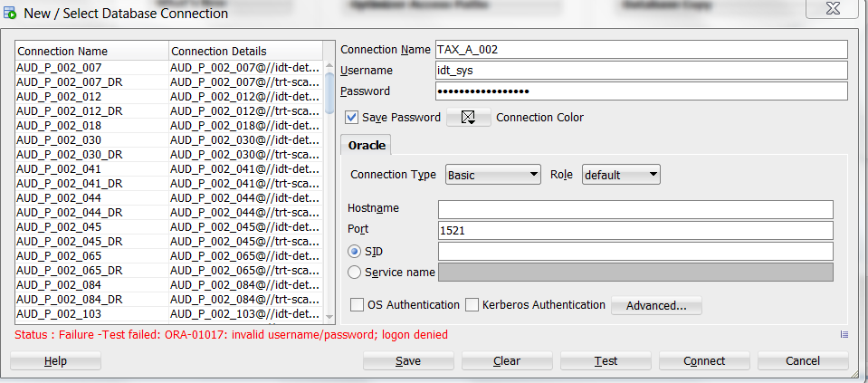
Task: Select the SID radio button
Action: click(355, 251)
